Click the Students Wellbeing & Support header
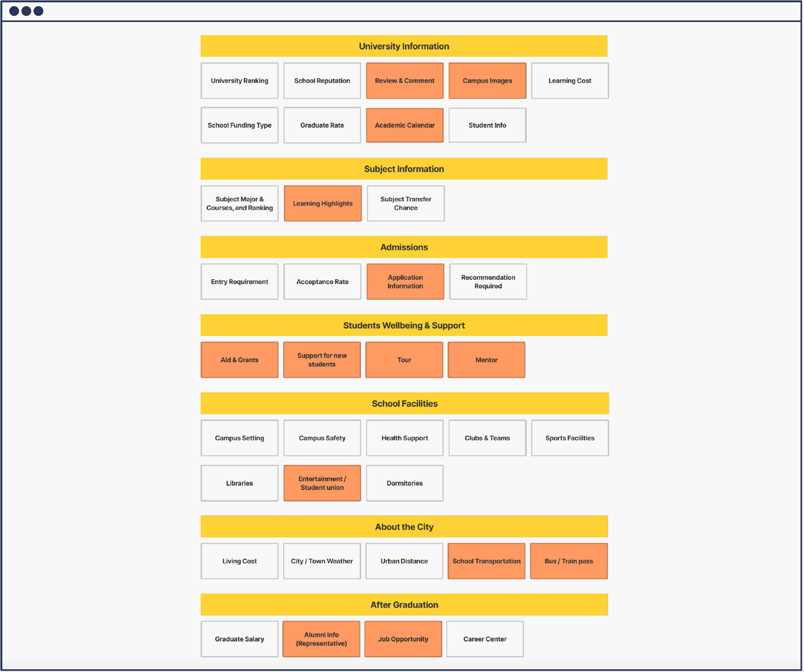 click(x=404, y=325)
